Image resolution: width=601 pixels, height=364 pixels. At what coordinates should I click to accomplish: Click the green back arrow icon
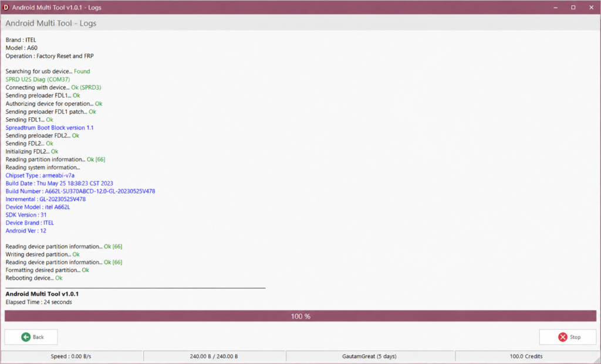point(26,337)
